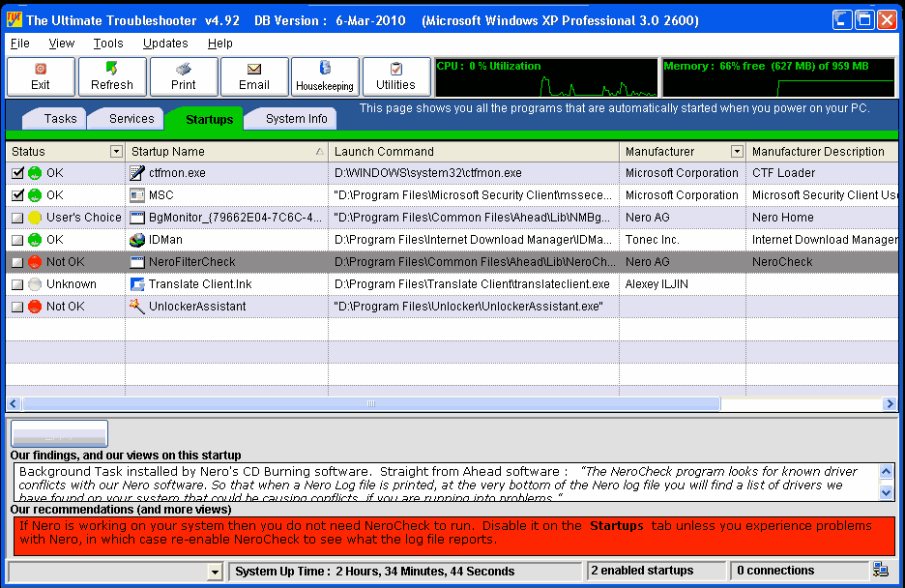Click the Launch Command column header

473,151
